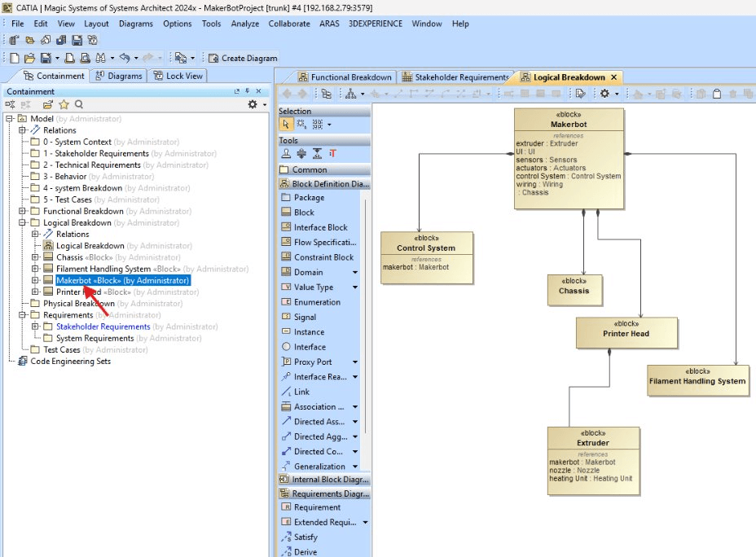Click the anchor tool icon in Tools

click(x=286, y=153)
